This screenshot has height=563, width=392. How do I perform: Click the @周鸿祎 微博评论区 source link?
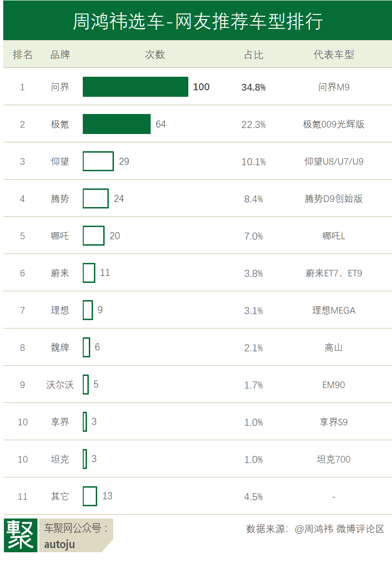point(339,529)
